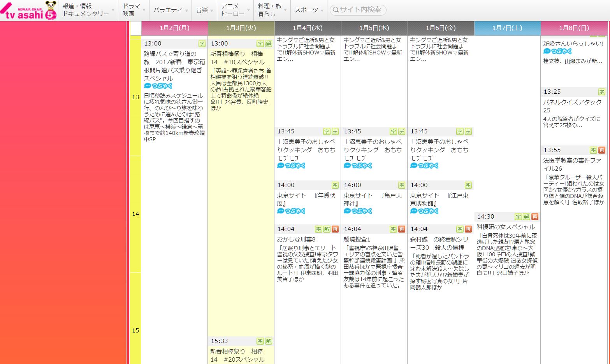This screenshot has width=610, height=364.
Task: Click the 解 commentary icon next to 新春相棒祭り 13:00
Action: point(268,43)
